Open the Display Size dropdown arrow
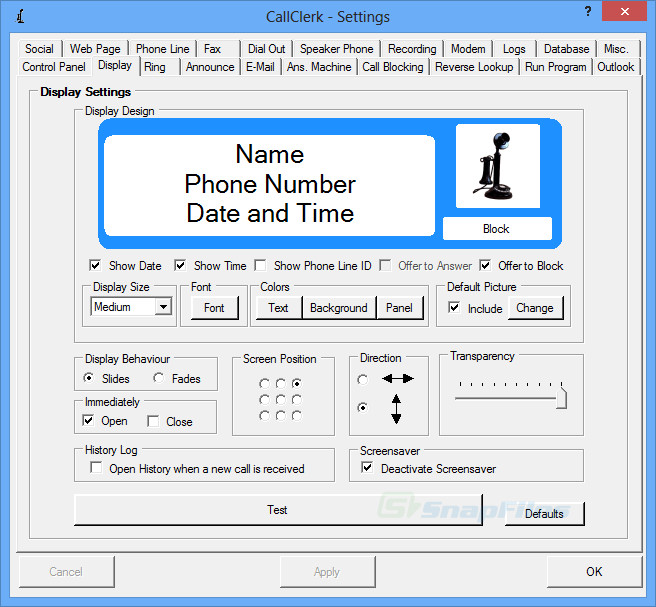 pos(163,307)
